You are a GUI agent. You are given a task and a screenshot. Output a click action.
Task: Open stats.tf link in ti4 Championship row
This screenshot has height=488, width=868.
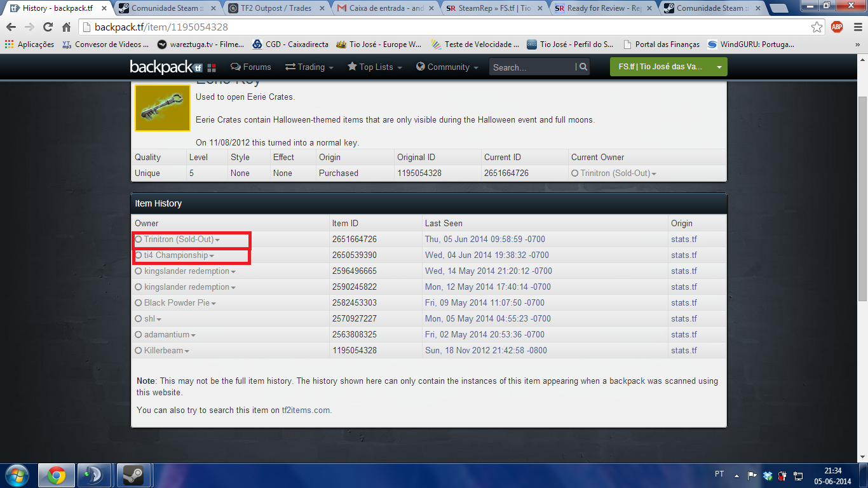684,255
